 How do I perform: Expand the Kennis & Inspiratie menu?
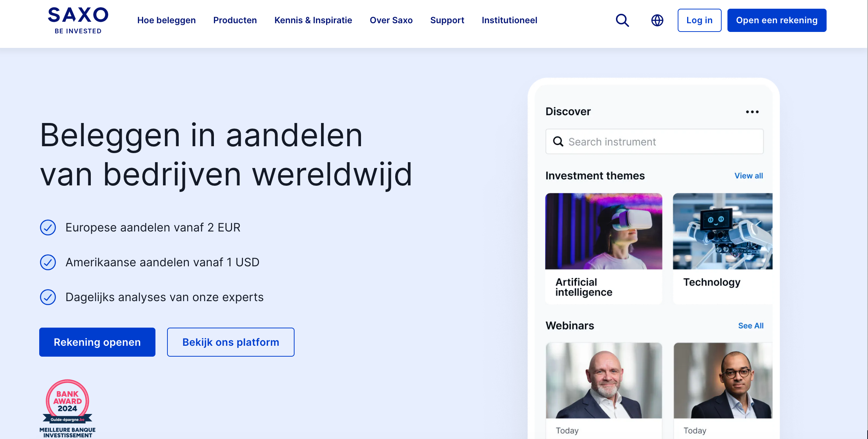tap(313, 20)
